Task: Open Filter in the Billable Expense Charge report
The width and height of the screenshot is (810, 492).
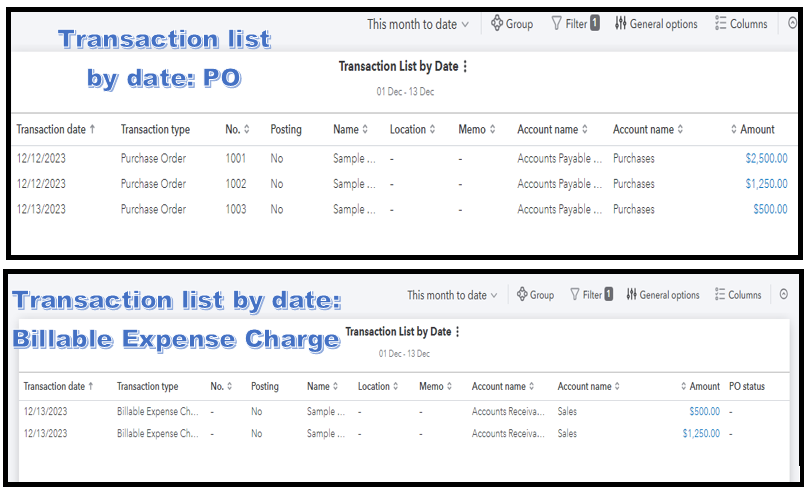Action: (x=590, y=295)
